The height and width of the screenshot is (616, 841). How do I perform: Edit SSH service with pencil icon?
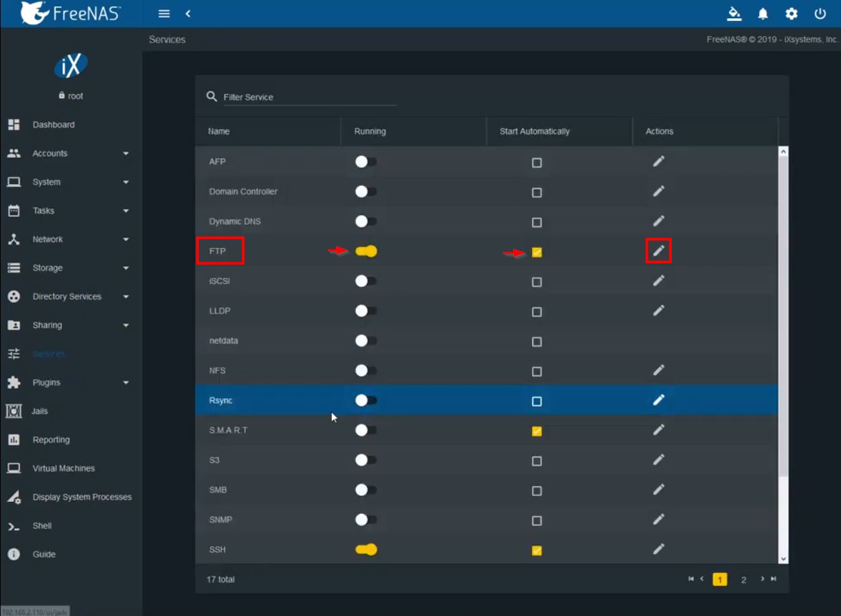tap(659, 549)
